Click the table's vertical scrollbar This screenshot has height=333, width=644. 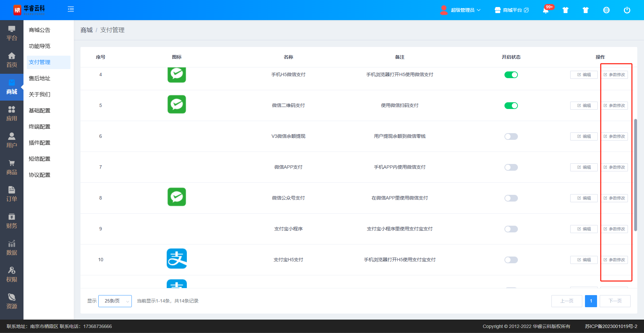pyautogui.click(x=635, y=174)
